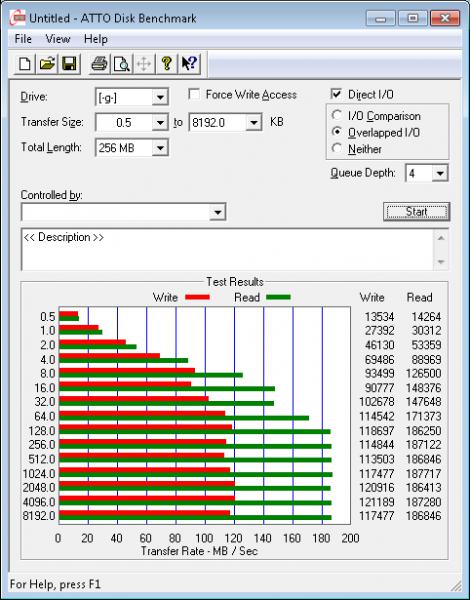Click the write value 121189

pyautogui.click(x=376, y=502)
